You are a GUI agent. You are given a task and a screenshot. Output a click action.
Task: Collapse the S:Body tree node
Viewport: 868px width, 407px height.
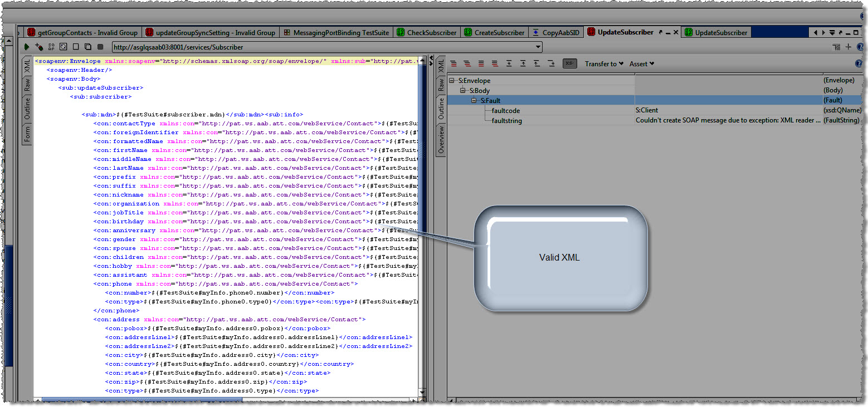pos(462,90)
